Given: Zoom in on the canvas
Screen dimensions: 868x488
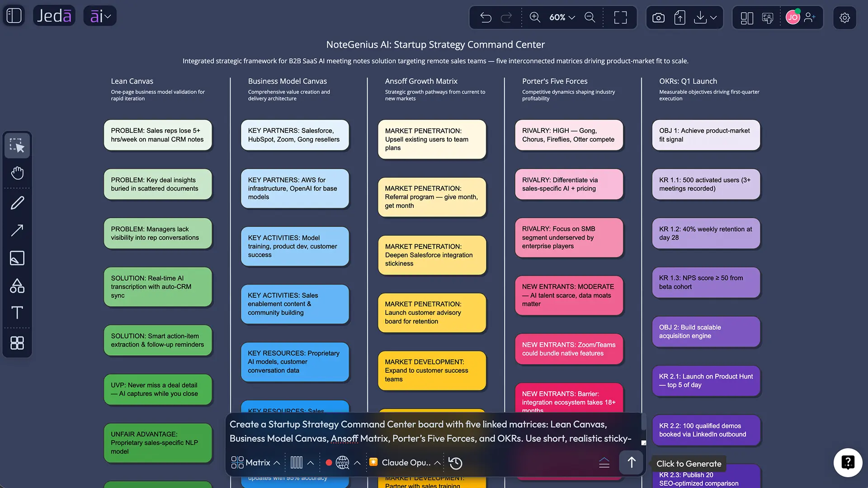Looking at the screenshot, I should pos(535,17).
